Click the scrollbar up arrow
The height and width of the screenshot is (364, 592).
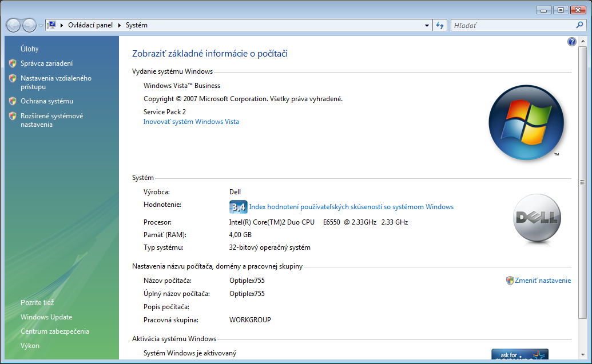(582, 41)
